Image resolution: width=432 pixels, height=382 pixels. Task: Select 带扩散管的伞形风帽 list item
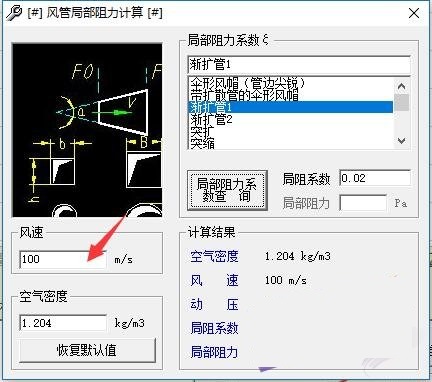[244, 95]
